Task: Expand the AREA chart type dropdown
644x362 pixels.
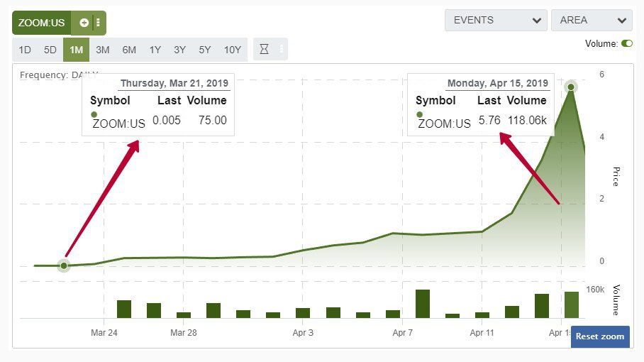Action: [x=591, y=20]
